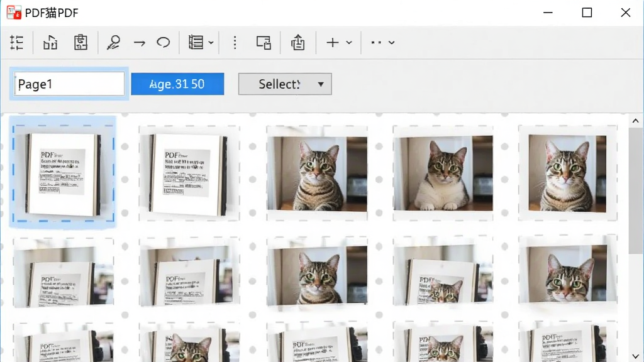Open the Sellect dropdown
This screenshot has height=362, width=644.
tap(285, 84)
